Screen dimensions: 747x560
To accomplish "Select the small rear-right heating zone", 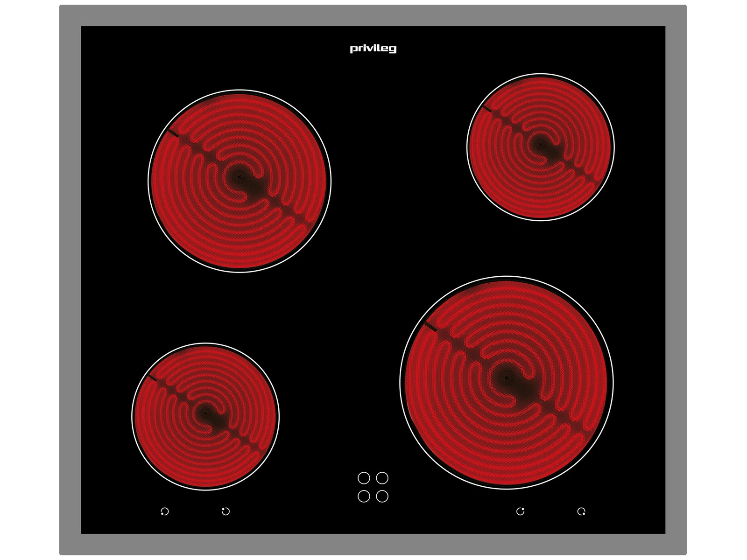I will 541,147.
